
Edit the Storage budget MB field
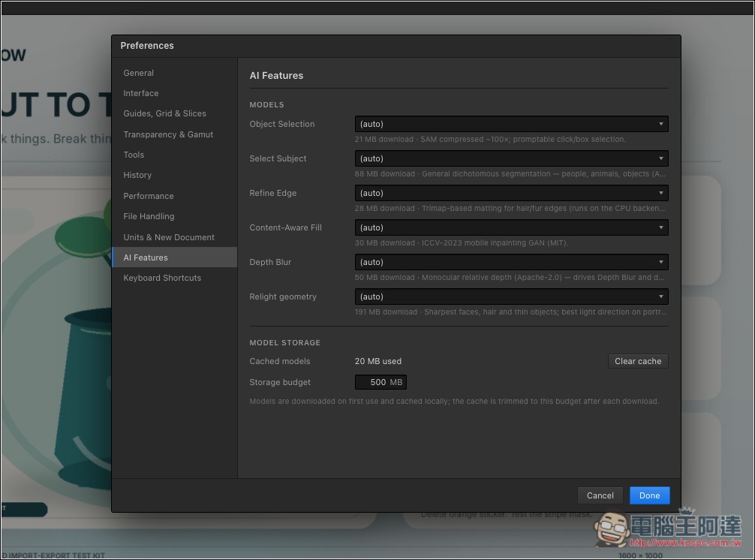point(381,382)
